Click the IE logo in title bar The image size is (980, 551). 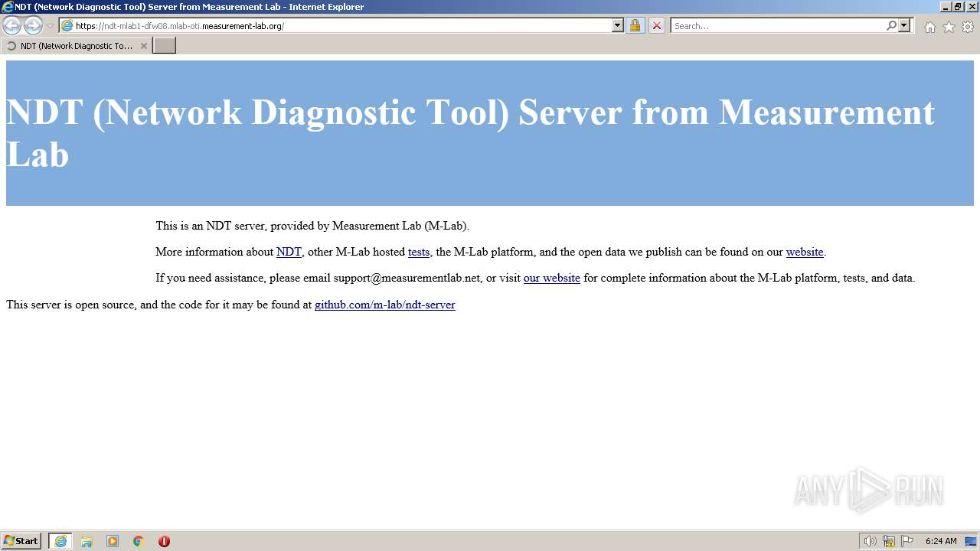coord(8,7)
